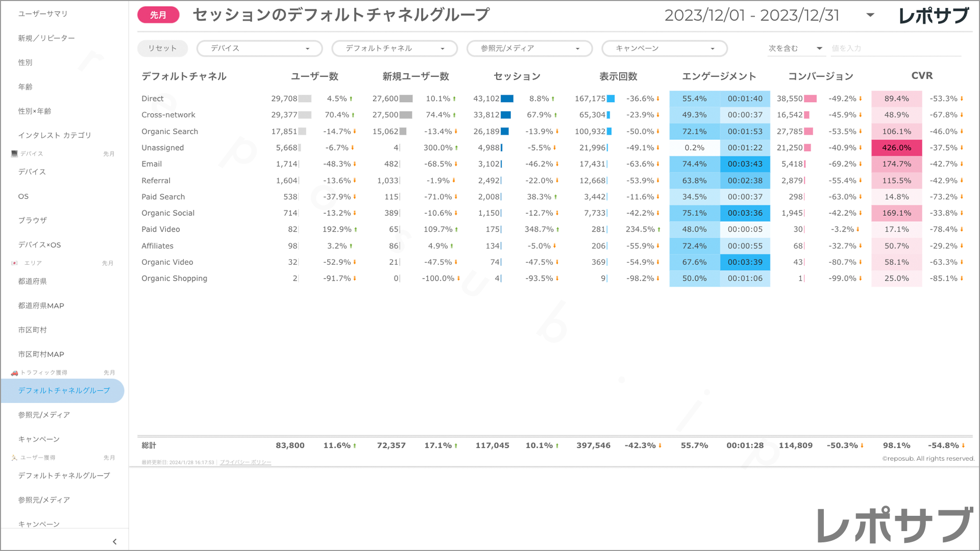Expand the 参照元/メディア filter dropdown
Image resolution: width=980 pixels, height=551 pixels.
click(529, 48)
